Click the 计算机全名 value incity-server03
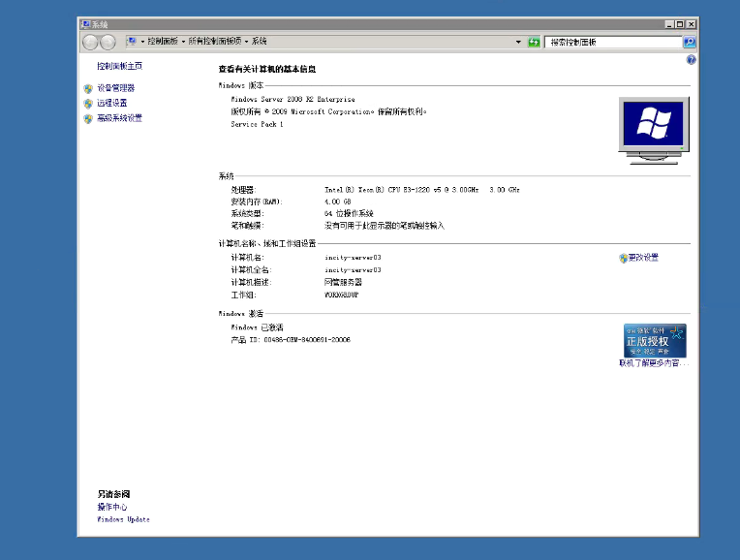Viewport: 740px width, 560px height. pyautogui.click(x=353, y=270)
